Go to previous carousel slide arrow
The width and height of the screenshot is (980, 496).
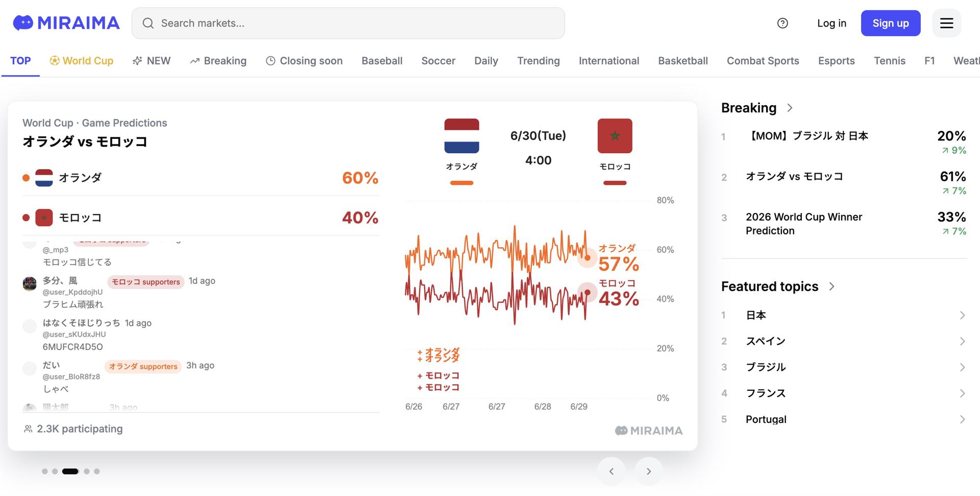[611, 471]
